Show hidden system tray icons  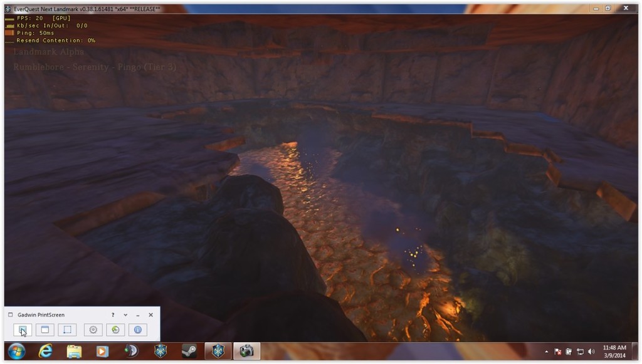point(547,351)
